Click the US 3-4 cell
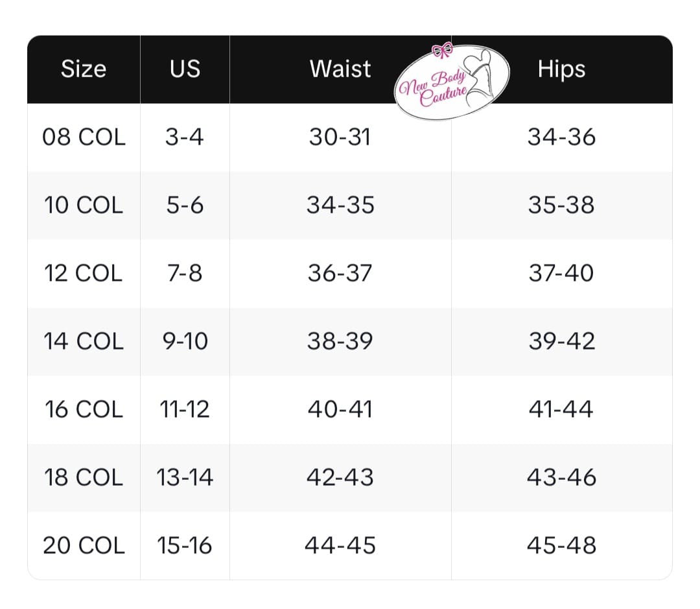Viewport: 700px width, 609px height. tap(185, 137)
